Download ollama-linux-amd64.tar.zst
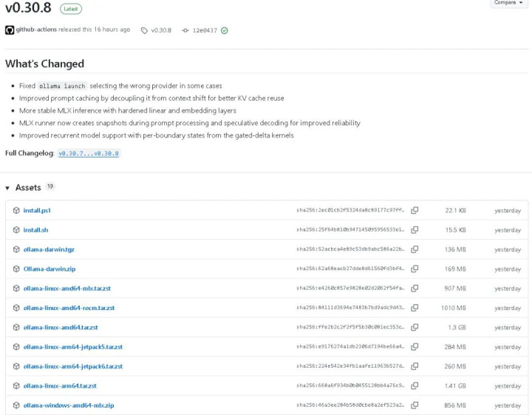 click(61, 328)
